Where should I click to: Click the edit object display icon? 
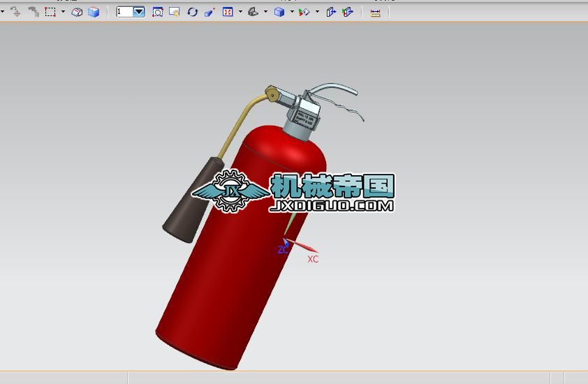(x=304, y=13)
